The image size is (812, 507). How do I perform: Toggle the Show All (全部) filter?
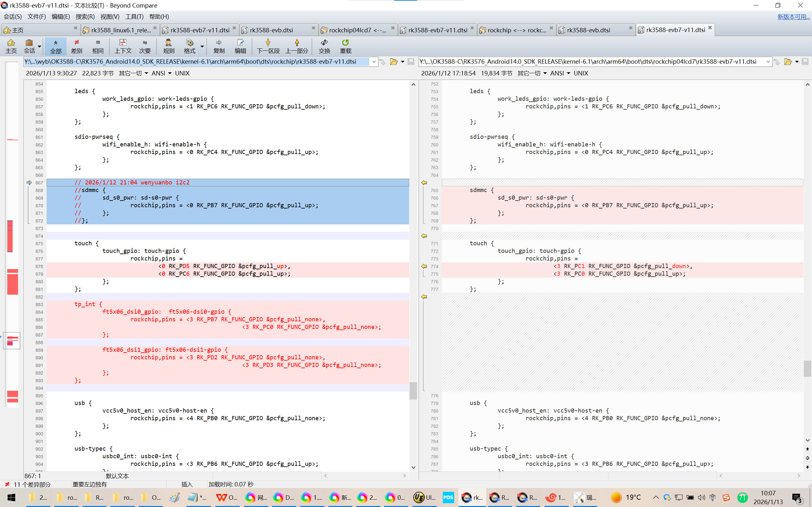coord(56,46)
